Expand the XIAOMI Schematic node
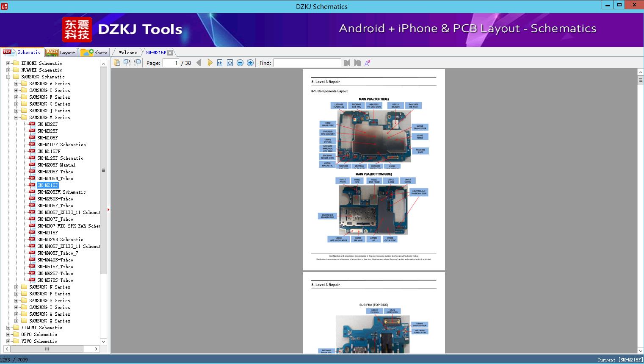The height and width of the screenshot is (364, 644). pyautogui.click(x=8, y=328)
